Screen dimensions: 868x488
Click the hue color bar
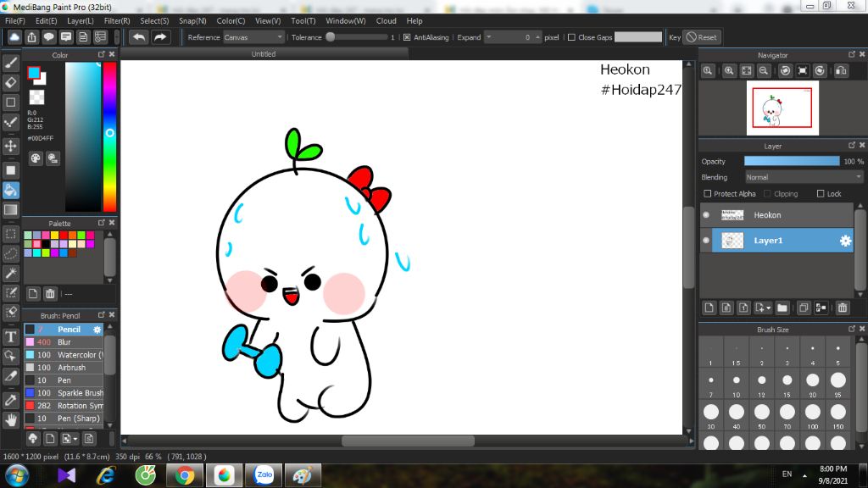coord(109,136)
